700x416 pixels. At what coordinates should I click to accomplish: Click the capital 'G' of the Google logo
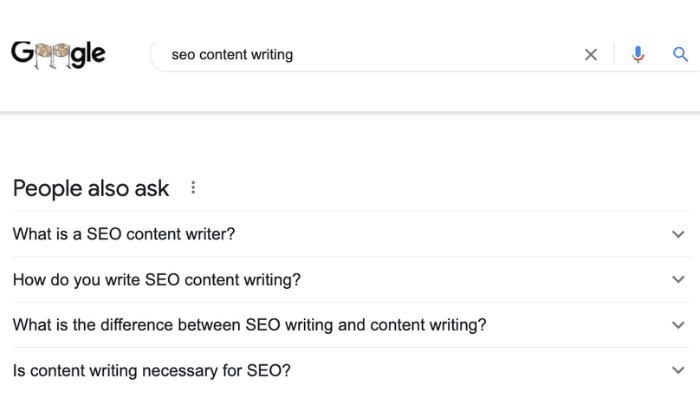click(22, 53)
